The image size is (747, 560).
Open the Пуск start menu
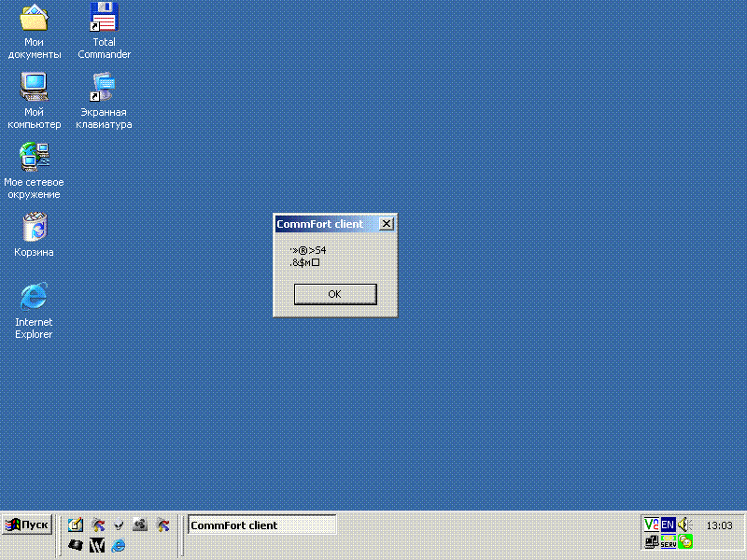[x=26, y=525]
